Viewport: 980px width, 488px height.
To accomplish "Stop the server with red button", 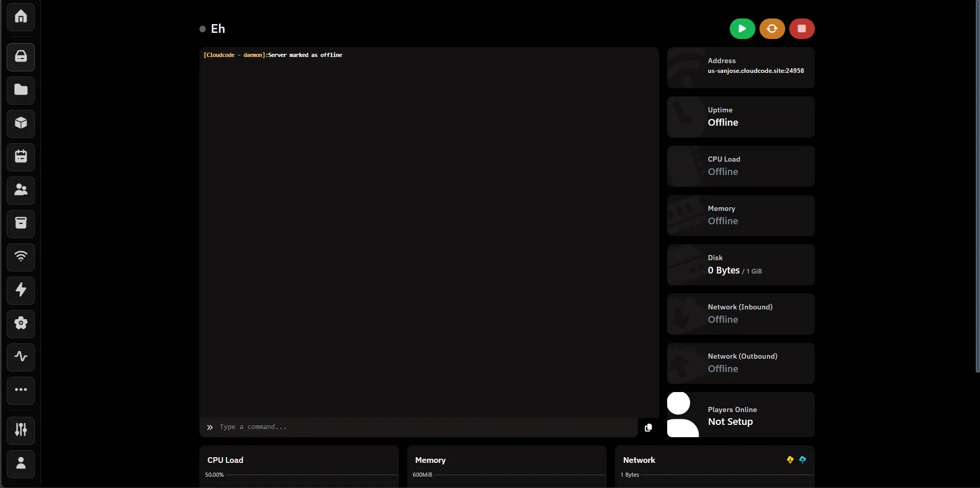I will [x=802, y=29].
